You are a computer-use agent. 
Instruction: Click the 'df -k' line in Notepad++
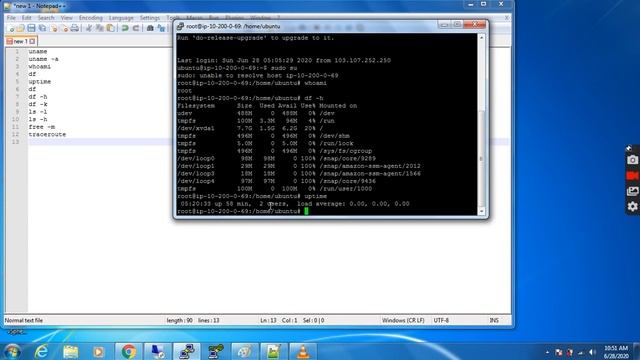38,104
